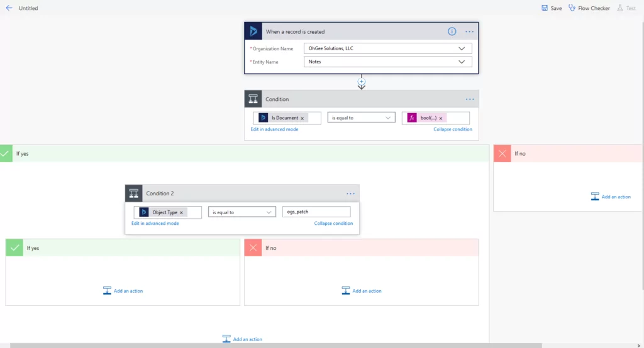Insert a step via plus connector
This screenshot has height=348, width=644.
pos(362,81)
